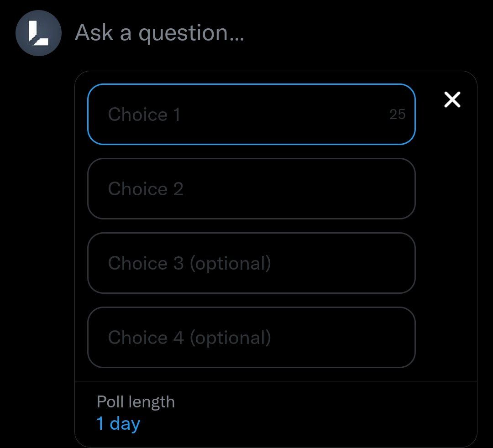Screen dimensions: 493x448
Task: Select the third optional choice box
Action: click(x=251, y=263)
